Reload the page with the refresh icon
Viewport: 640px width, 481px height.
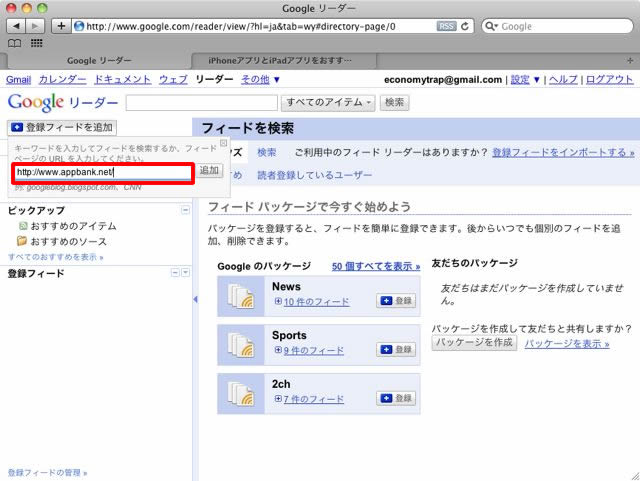[465, 27]
